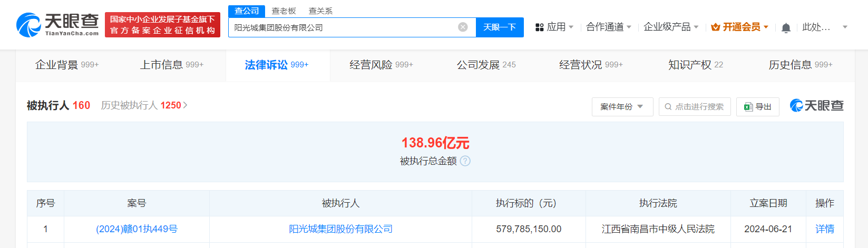
Task: Click the 此处… account name
Action: (816, 27)
